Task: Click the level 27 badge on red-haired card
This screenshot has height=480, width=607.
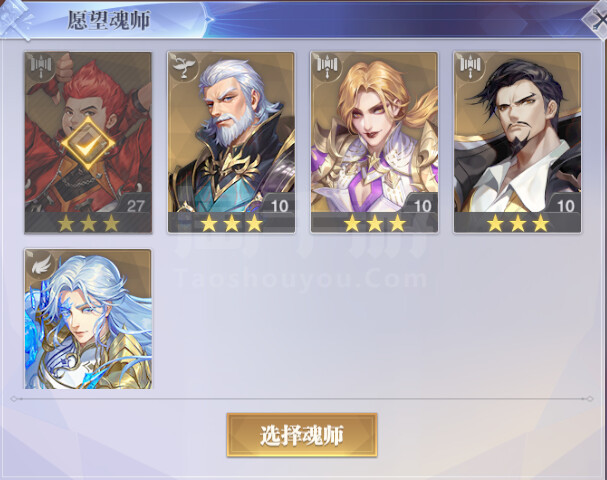Action: point(135,205)
